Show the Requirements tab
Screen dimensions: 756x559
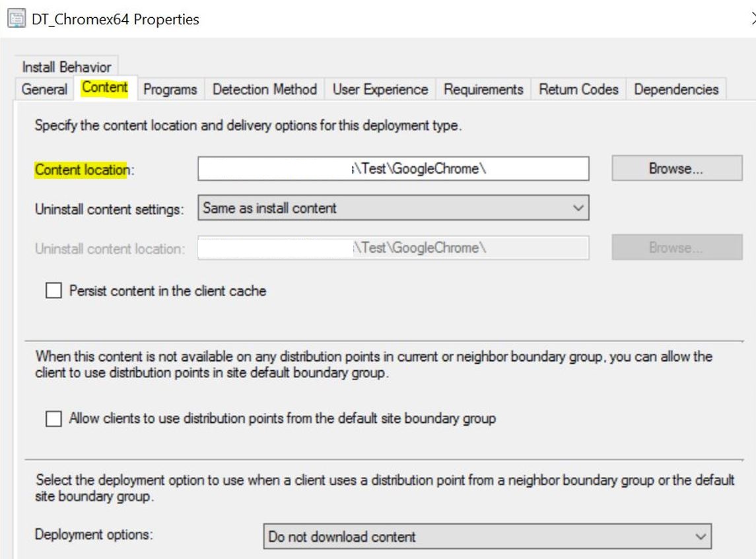(x=483, y=89)
